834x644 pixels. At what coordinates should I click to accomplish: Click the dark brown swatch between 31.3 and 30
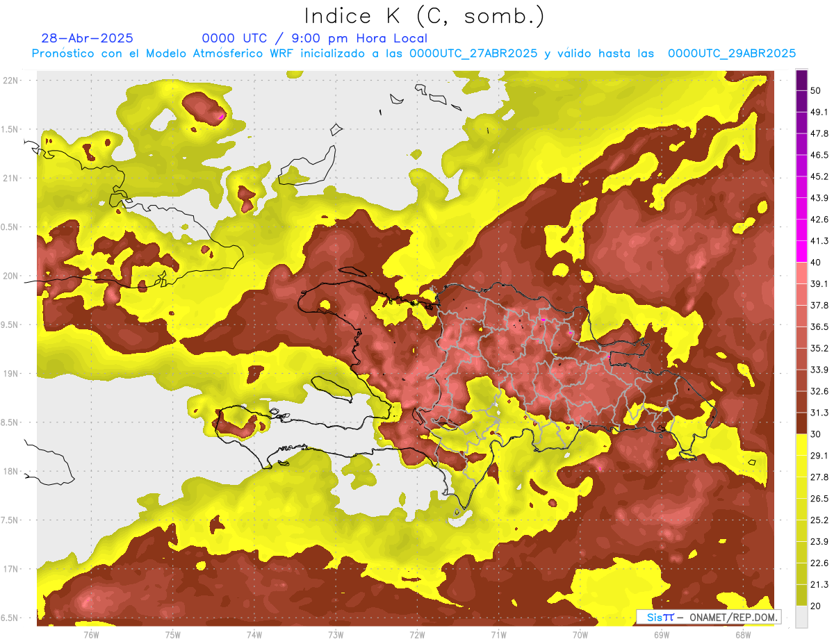[801, 423]
